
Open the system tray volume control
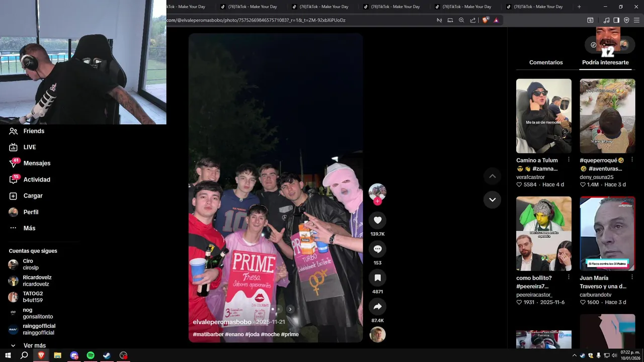coord(614,355)
